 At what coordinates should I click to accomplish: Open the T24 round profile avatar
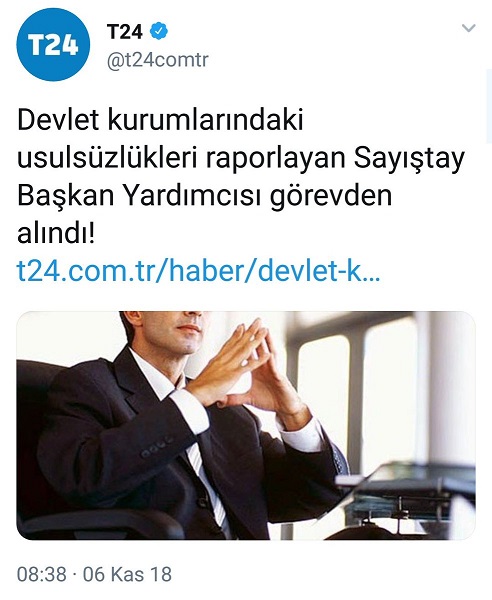coord(53,44)
